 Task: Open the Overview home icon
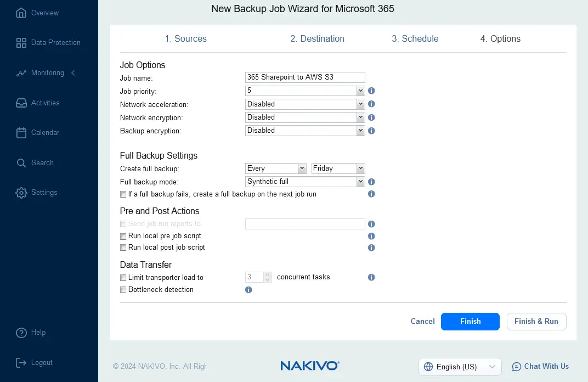pyautogui.click(x=21, y=13)
